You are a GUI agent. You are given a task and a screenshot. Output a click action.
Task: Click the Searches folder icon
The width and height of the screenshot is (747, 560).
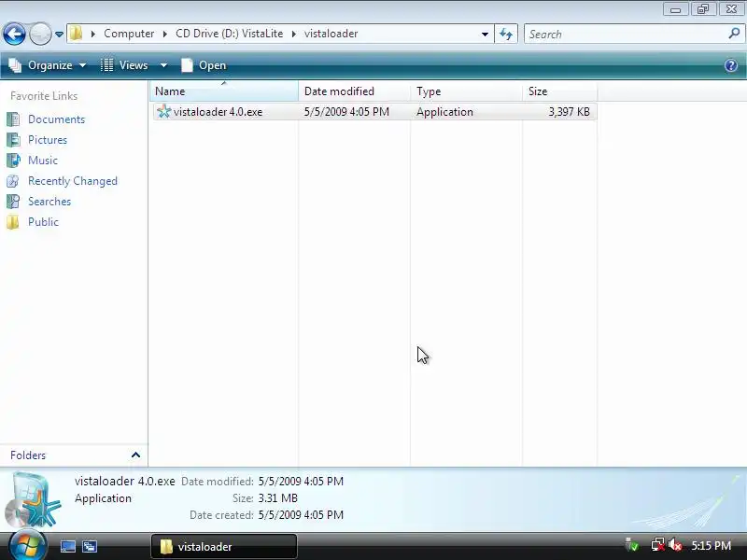pos(13,202)
